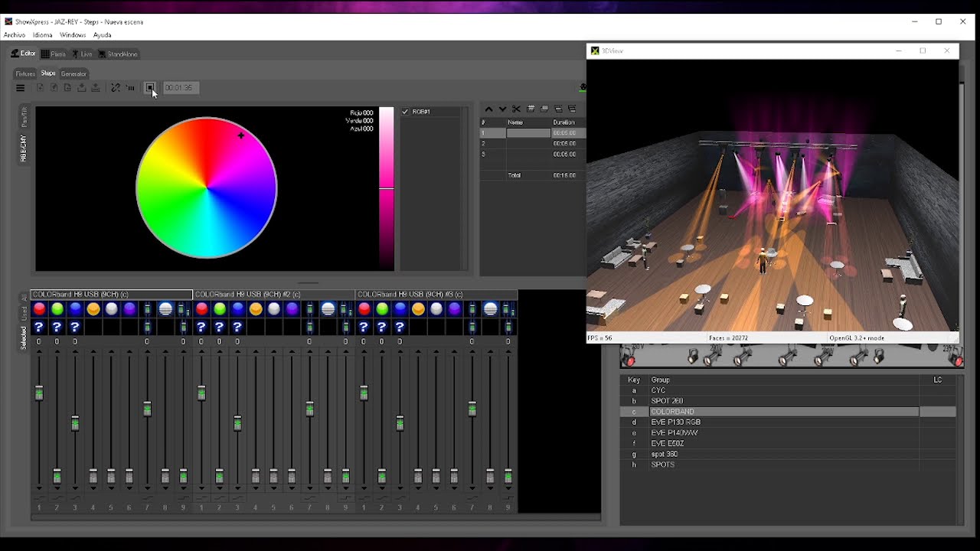
Task: Open the Archivo menu
Action: [x=15, y=35]
